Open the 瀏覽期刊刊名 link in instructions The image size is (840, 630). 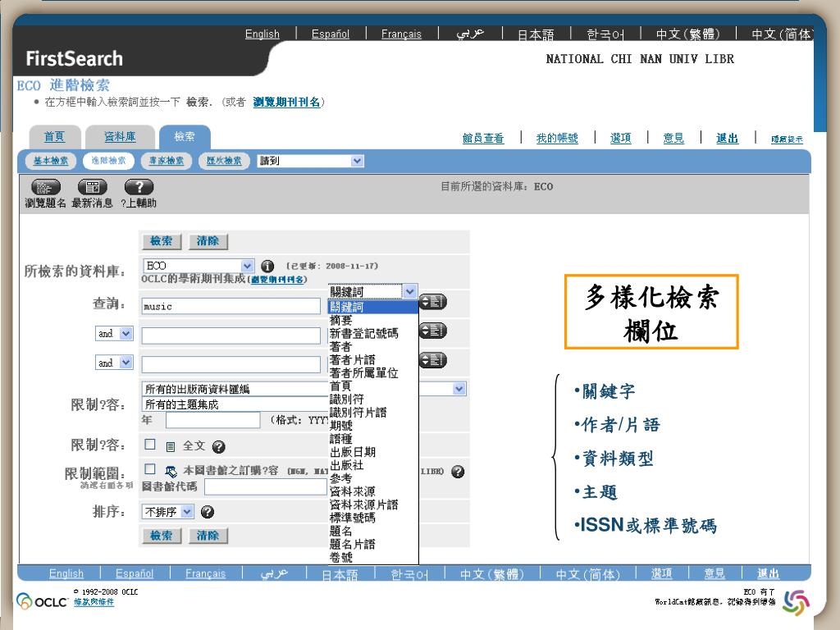click(286, 102)
